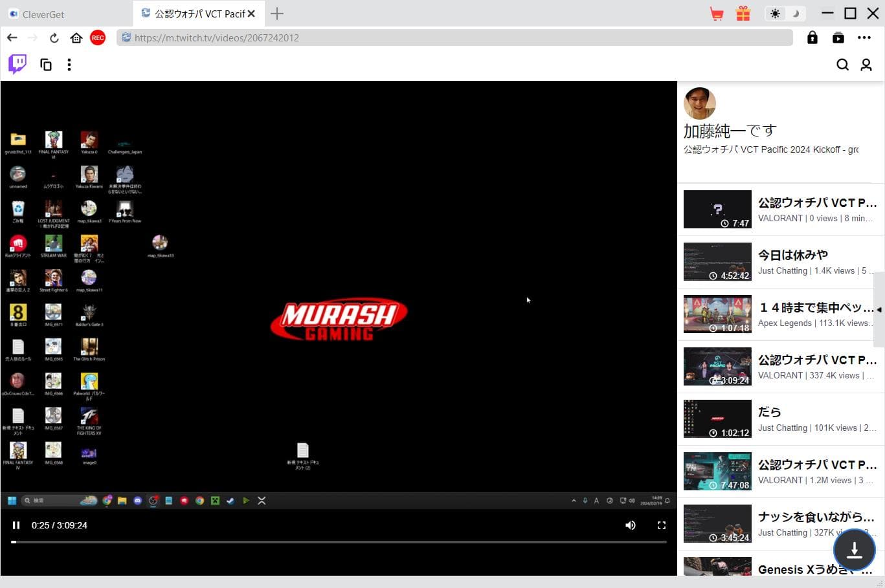
Task: Pause the video playback
Action: (16, 525)
